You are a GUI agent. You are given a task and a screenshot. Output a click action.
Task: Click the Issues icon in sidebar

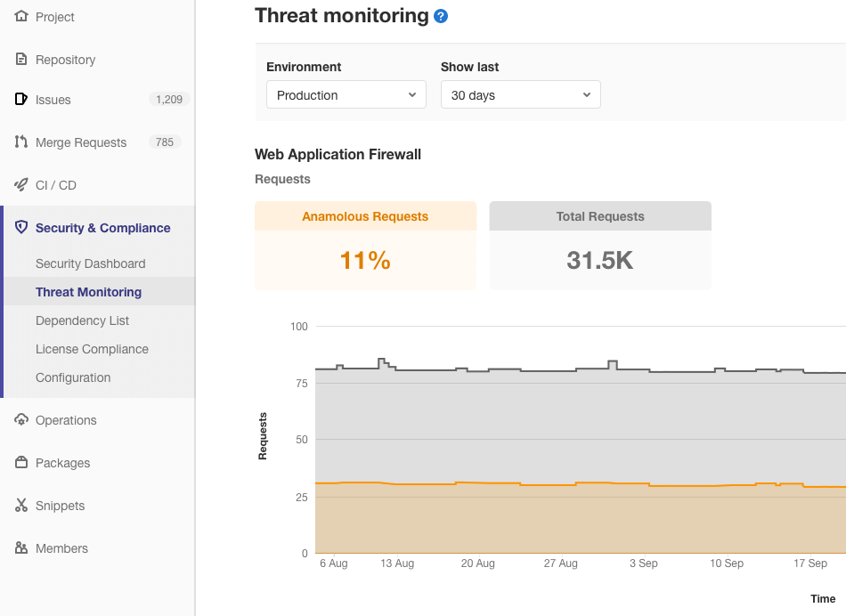pos(21,100)
